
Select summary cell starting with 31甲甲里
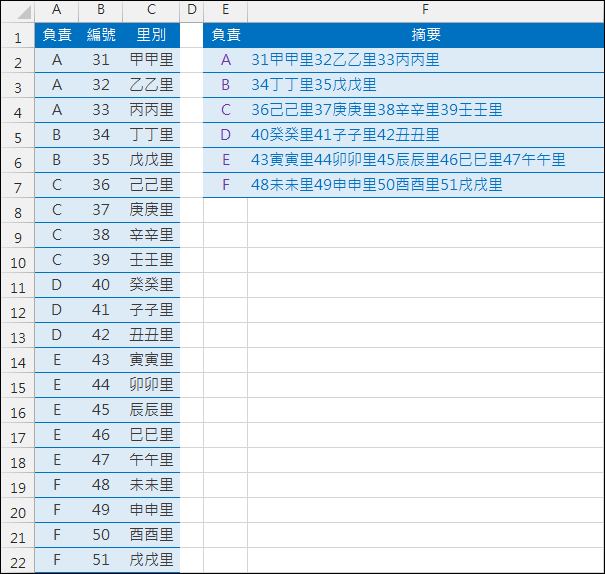(x=426, y=60)
